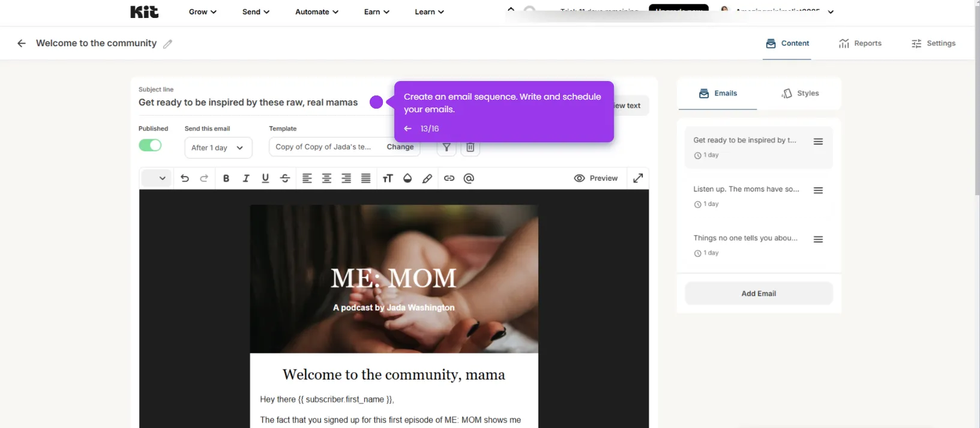Open the Grow menu
The height and width of the screenshot is (428, 980).
tap(202, 11)
